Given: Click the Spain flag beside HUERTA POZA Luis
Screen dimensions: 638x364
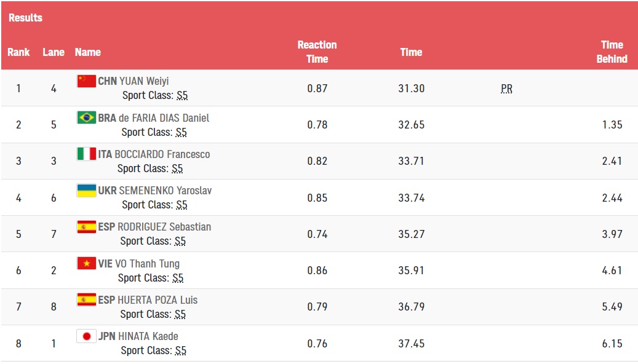Looking at the screenshot, I should tap(86, 299).
